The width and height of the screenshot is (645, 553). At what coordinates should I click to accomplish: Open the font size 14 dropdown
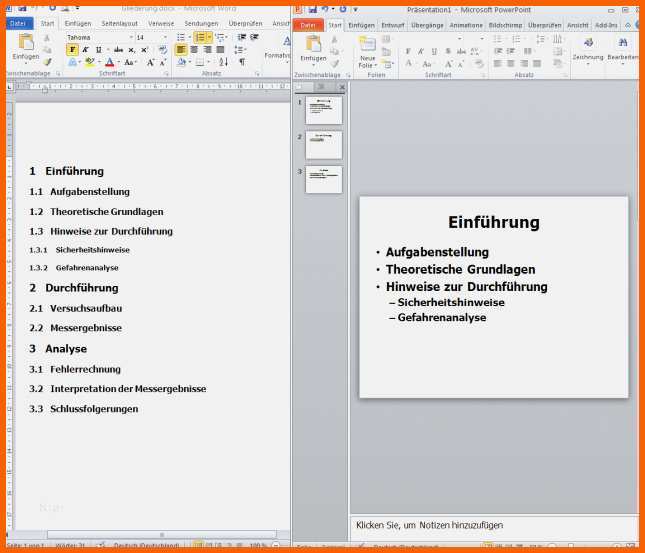(x=166, y=37)
